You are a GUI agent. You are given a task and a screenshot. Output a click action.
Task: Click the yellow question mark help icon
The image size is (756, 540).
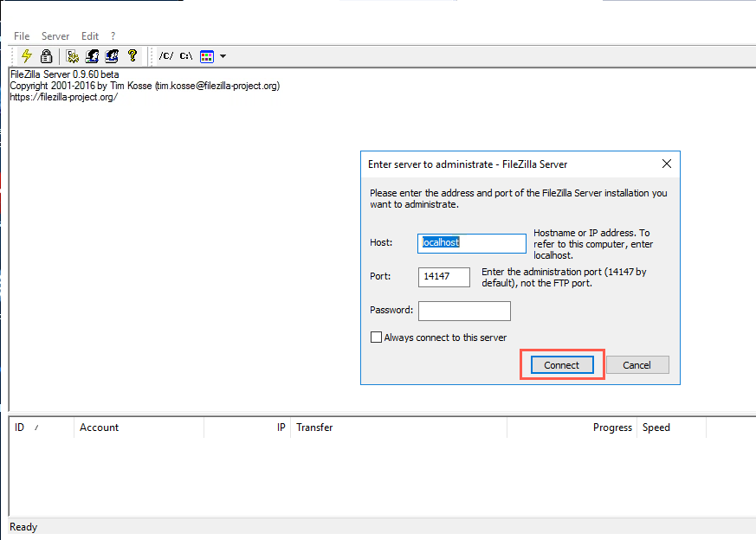[x=132, y=56]
